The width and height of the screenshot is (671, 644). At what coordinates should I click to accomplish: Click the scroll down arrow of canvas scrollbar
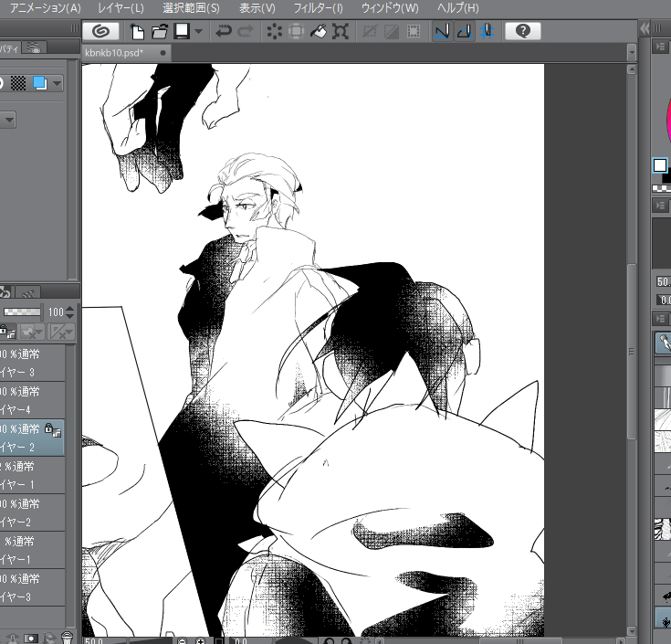pyautogui.click(x=632, y=631)
